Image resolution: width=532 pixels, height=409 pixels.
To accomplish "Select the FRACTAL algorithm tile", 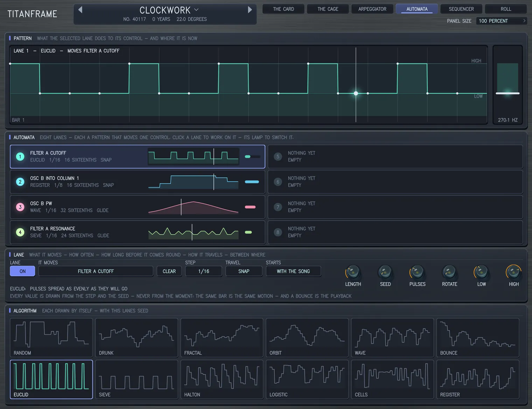I will tap(222, 338).
